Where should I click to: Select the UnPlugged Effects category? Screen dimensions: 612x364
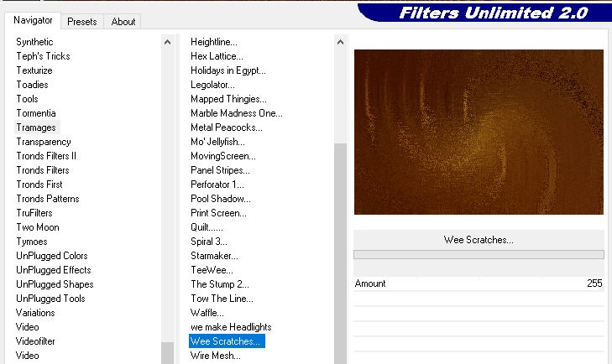click(54, 270)
